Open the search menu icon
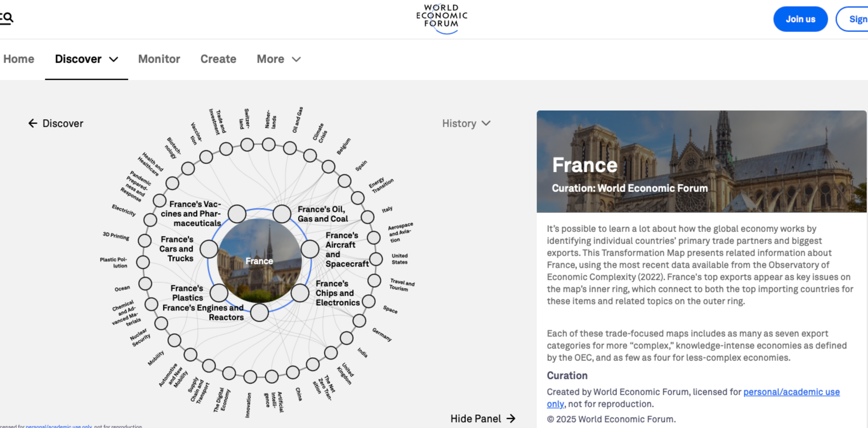Image resolution: width=868 pixels, height=428 pixels. (x=7, y=18)
